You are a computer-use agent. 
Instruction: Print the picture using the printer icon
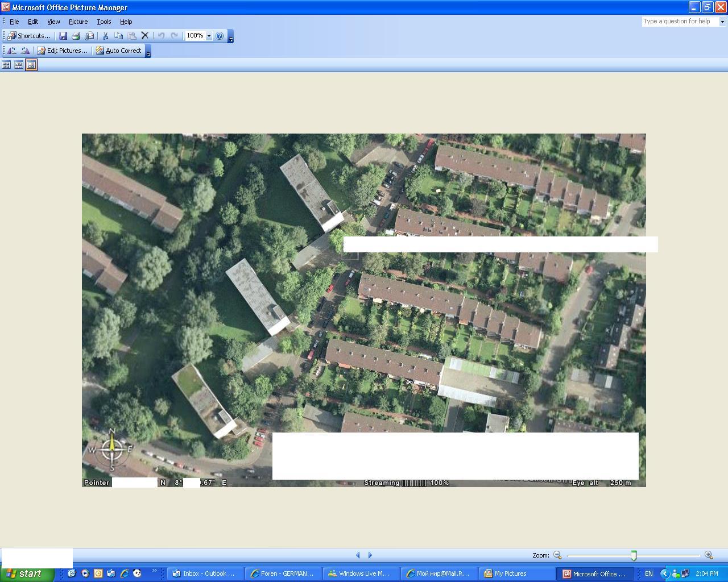(x=76, y=36)
